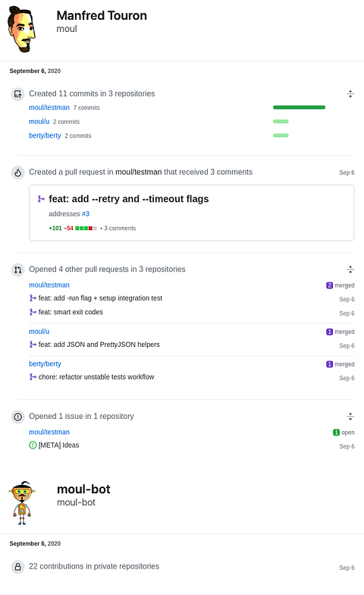The width and height of the screenshot is (364, 595).
Task: Click the open issue icon next to [META] Ideas
Action: coord(33,445)
